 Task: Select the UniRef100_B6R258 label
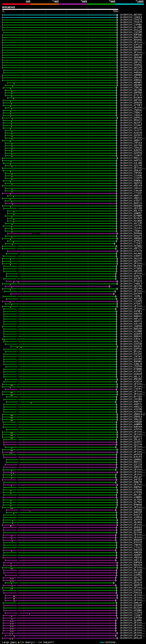click(x=131, y=329)
